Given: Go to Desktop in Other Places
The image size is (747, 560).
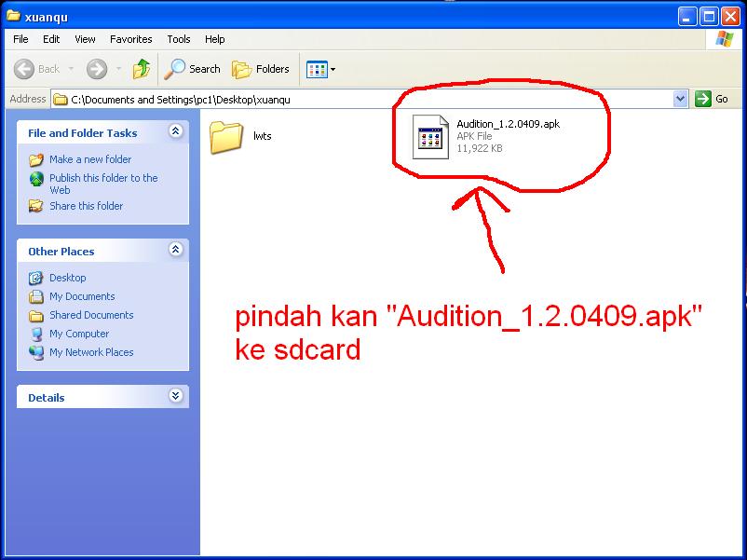Looking at the screenshot, I should (x=68, y=278).
